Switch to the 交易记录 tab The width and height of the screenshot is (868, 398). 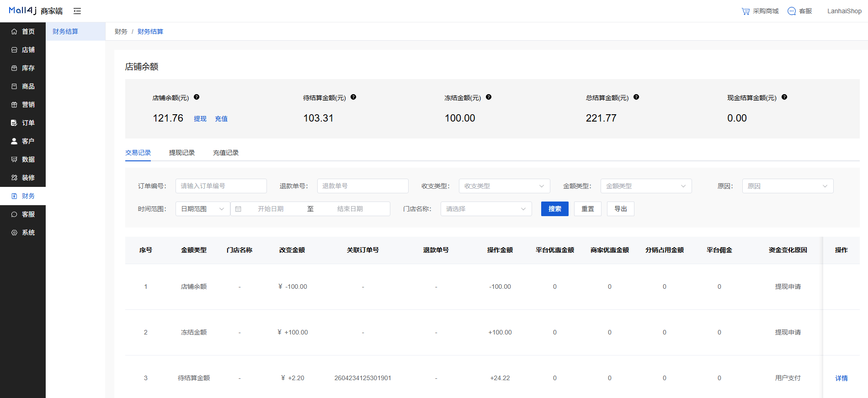(x=138, y=153)
